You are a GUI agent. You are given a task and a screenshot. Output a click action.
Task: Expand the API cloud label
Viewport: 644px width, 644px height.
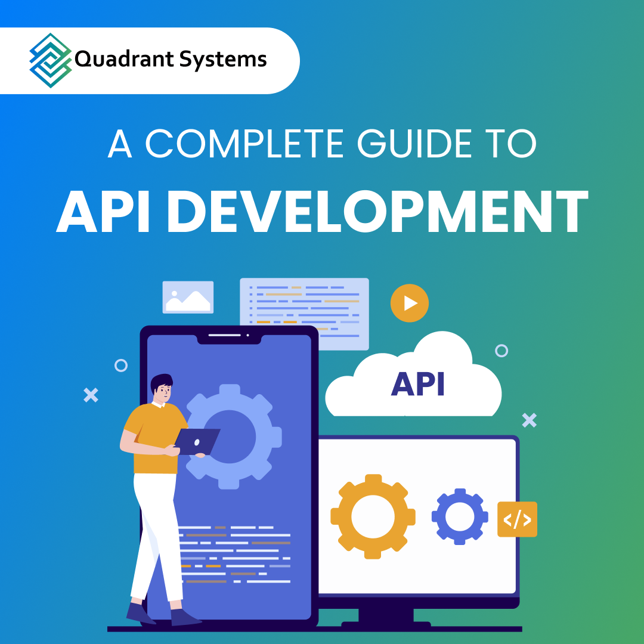pos(417,385)
